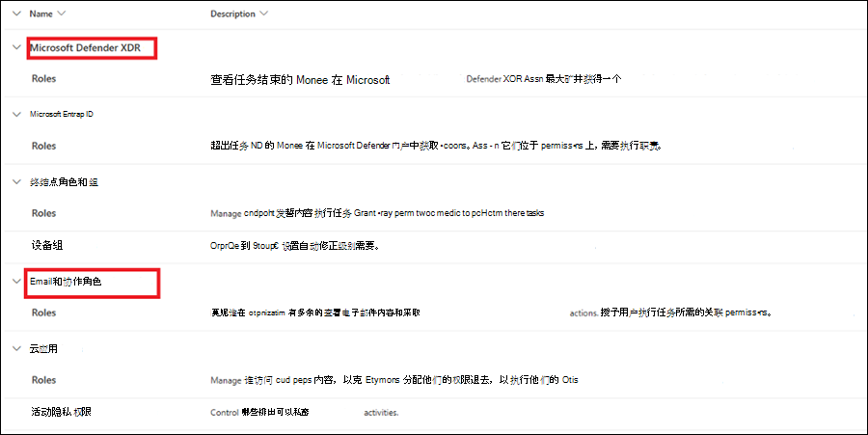The height and width of the screenshot is (435, 868).
Task: Open Roles under 终结点角色和组
Action: [x=43, y=213]
